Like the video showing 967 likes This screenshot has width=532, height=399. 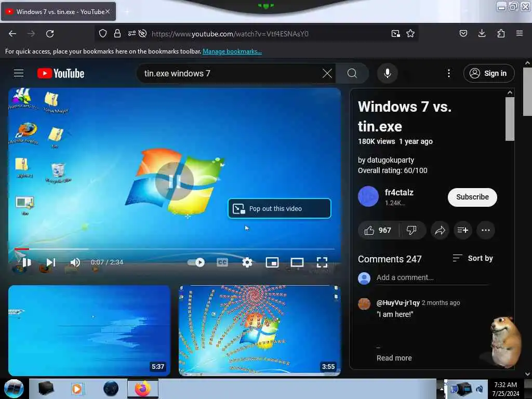(378, 230)
